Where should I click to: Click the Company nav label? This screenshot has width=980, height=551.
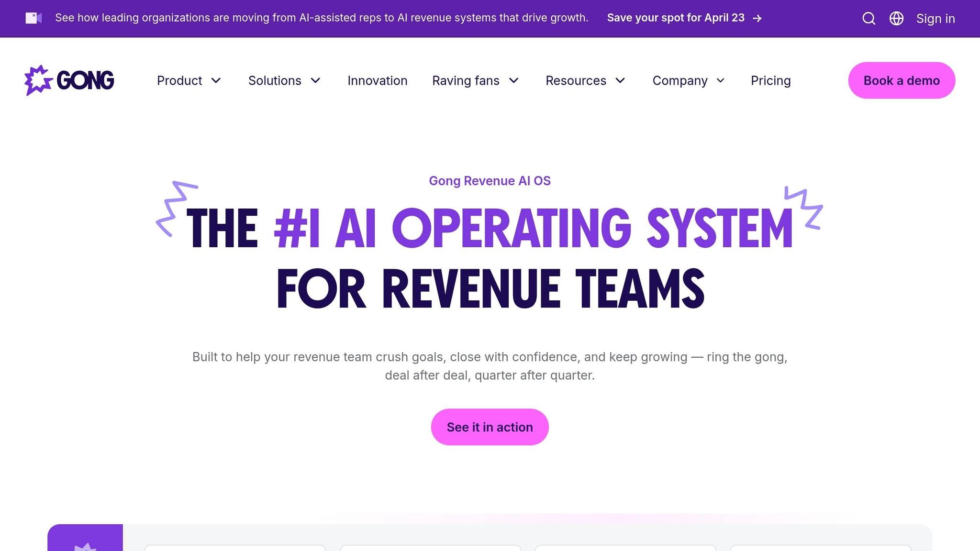point(679,80)
